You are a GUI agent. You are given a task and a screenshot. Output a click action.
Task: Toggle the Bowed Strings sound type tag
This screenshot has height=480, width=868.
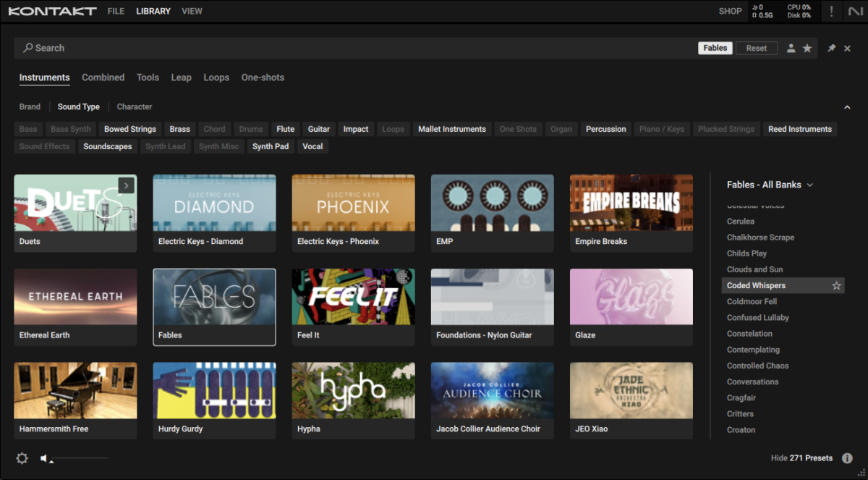tap(130, 129)
